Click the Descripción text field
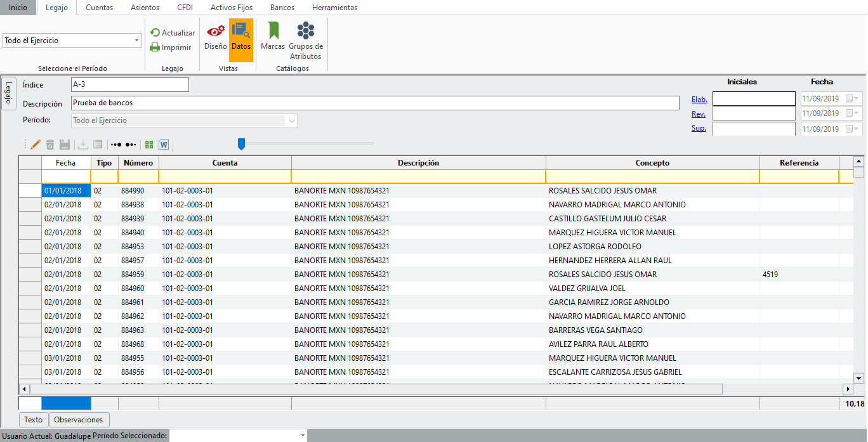 click(374, 103)
